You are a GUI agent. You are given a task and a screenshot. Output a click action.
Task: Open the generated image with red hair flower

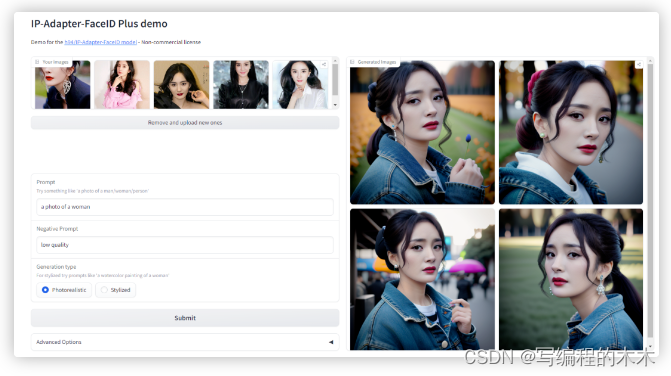coord(571,132)
